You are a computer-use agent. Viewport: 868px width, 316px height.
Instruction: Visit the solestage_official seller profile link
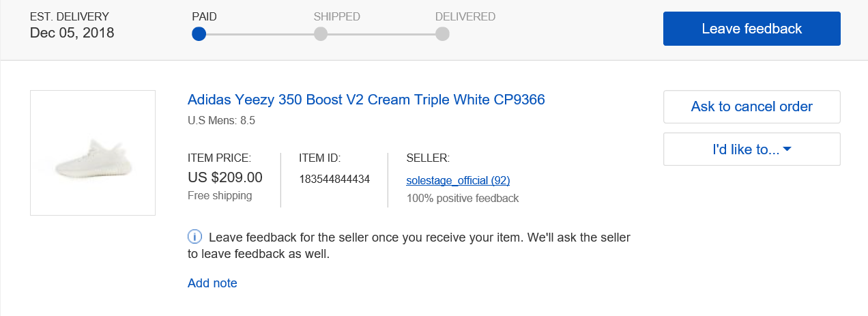coord(458,180)
